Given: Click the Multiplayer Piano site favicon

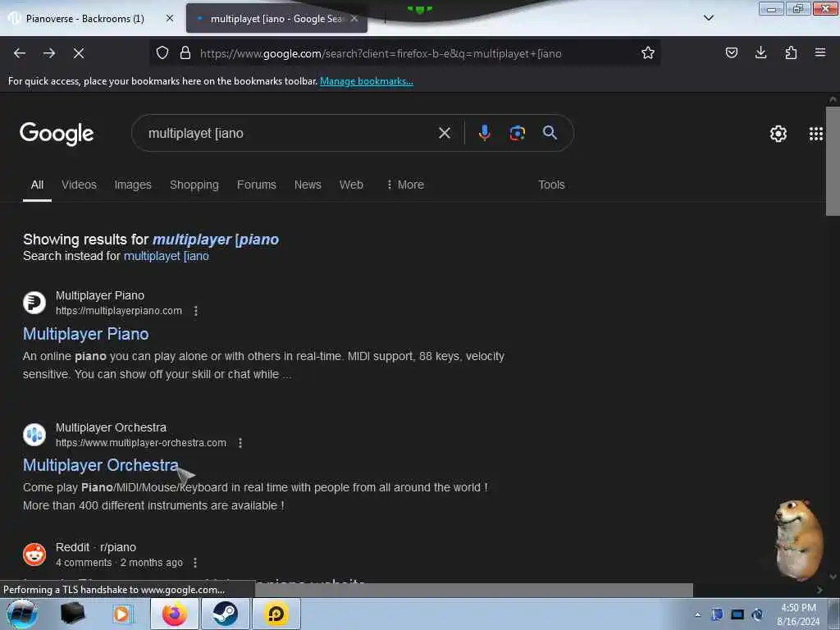Looking at the screenshot, I should coord(34,303).
